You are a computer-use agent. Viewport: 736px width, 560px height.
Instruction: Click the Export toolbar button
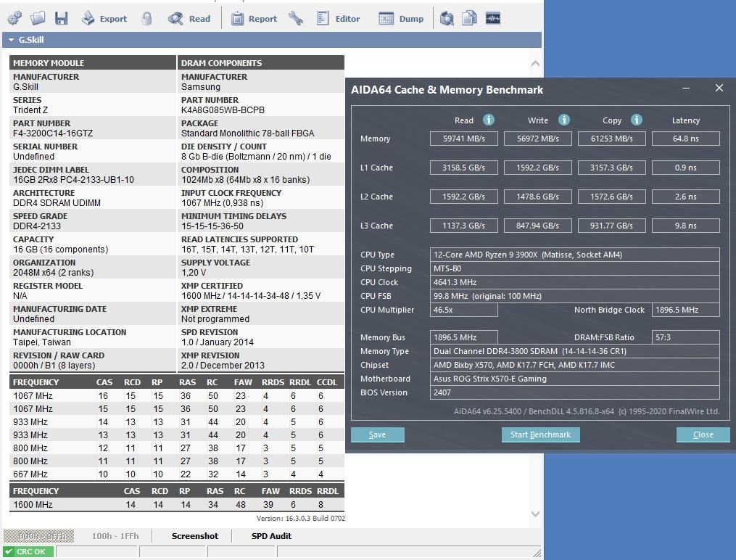click(104, 18)
